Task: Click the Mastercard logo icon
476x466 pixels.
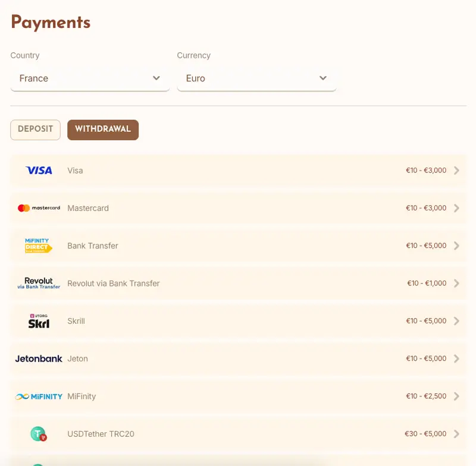Action: tap(39, 208)
